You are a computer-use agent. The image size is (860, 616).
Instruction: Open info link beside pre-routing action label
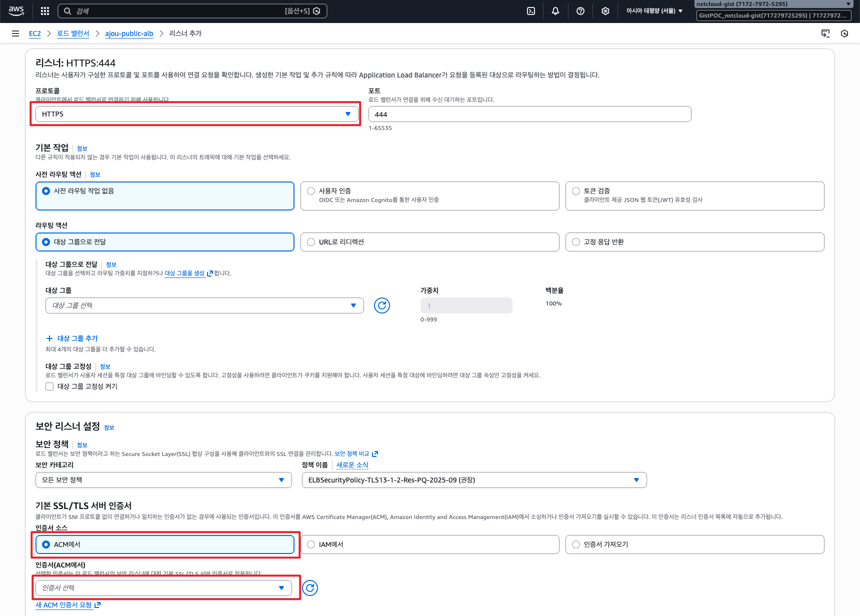point(95,174)
